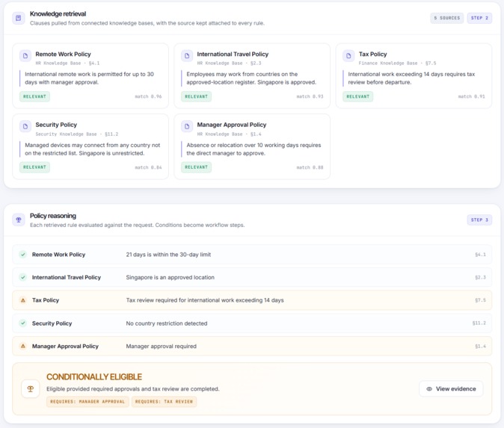Click 'International Travel Policy' label in reasoning row
504x428 pixels.
coord(67,277)
